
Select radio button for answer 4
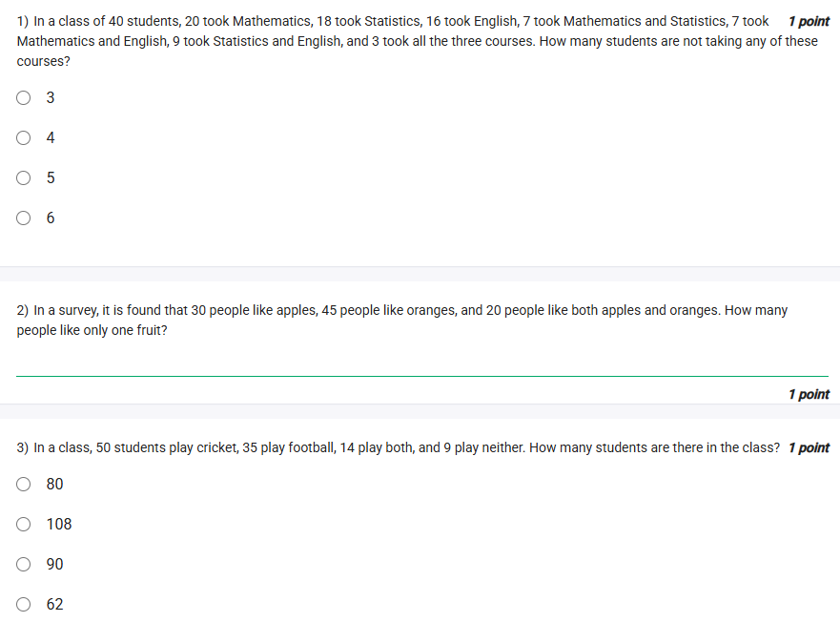point(24,137)
